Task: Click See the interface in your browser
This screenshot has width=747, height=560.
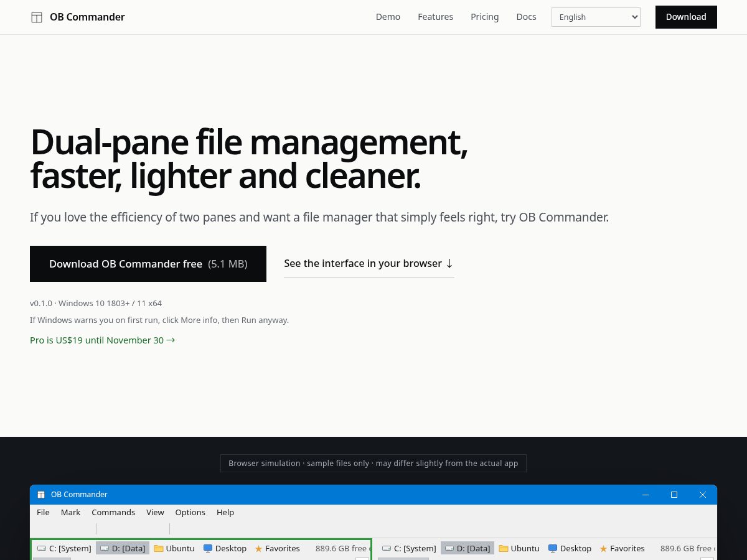Action: point(369,263)
